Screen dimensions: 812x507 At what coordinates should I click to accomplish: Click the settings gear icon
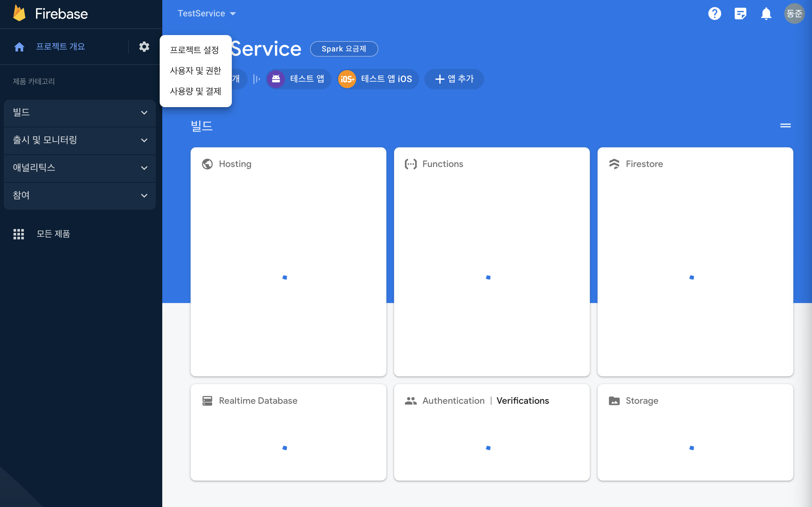pos(144,47)
